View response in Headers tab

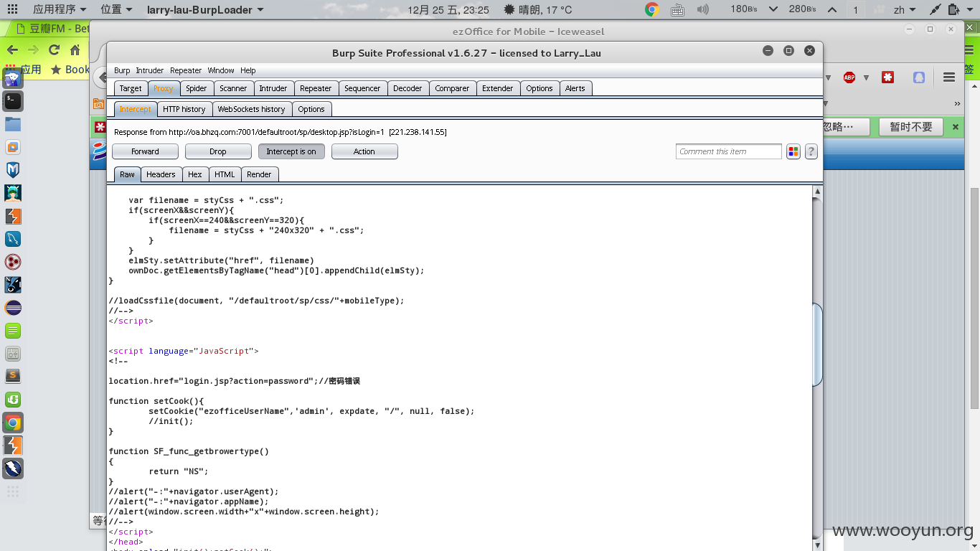pos(161,174)
